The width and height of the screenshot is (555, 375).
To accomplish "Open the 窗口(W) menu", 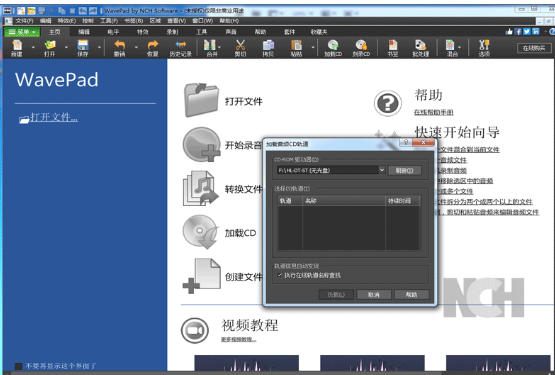I will click(x=202, y=21).
